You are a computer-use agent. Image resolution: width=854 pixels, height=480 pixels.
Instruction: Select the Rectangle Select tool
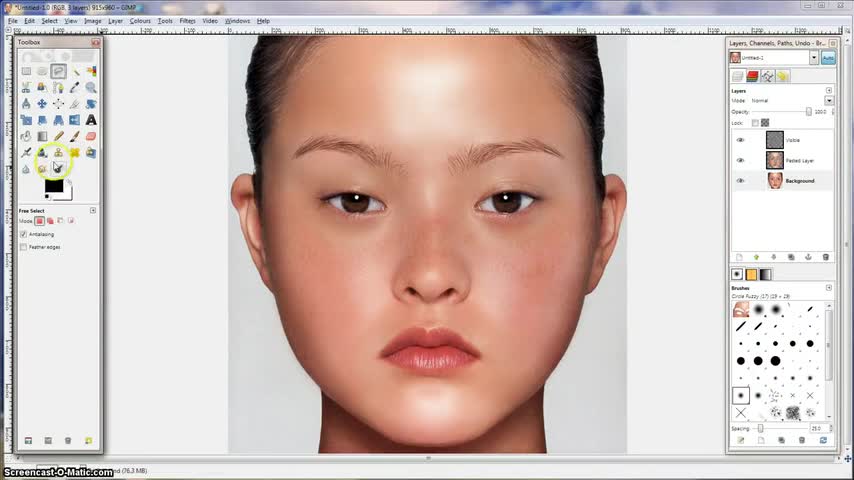26,71
